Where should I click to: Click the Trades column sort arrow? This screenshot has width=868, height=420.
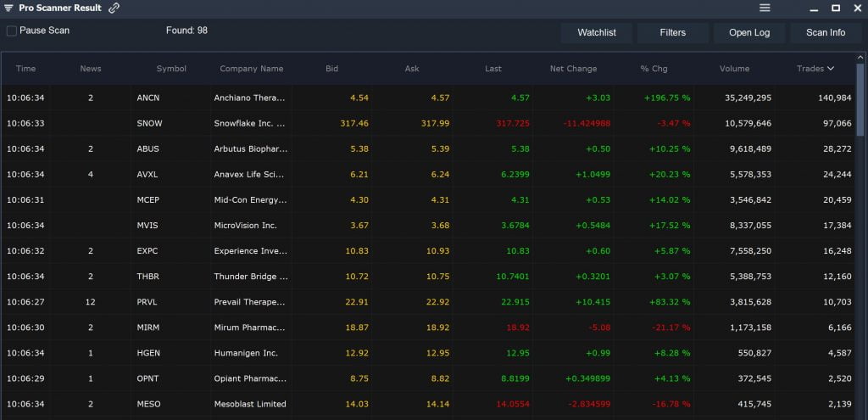point(831,69)
